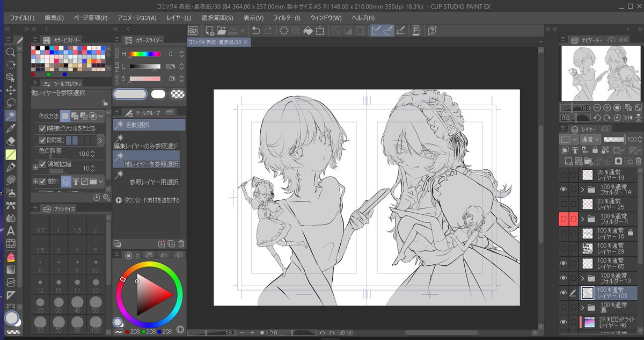This screenshot has width=644, height=340.
Task: Select the Text tool
Action: tap(11, 231)
